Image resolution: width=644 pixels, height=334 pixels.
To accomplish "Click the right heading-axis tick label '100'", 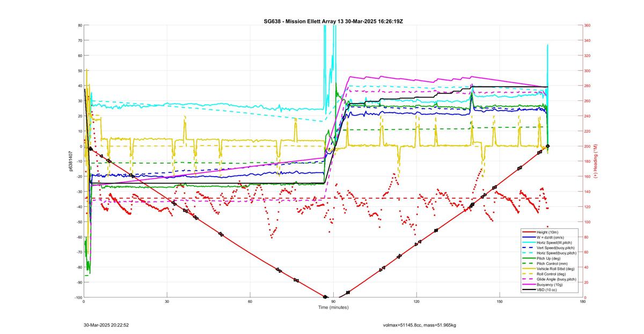I will pyautogui.click(x=588, y=222).
